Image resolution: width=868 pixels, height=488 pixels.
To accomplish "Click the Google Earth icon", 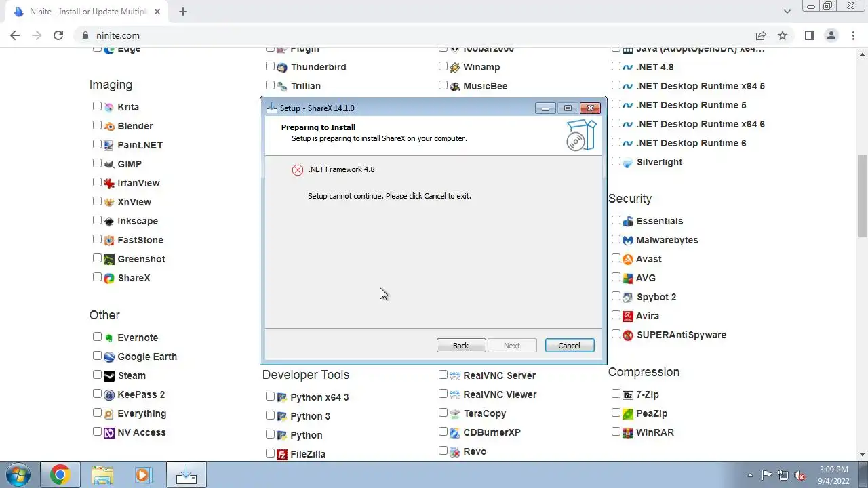I will (x=109, y=357).
